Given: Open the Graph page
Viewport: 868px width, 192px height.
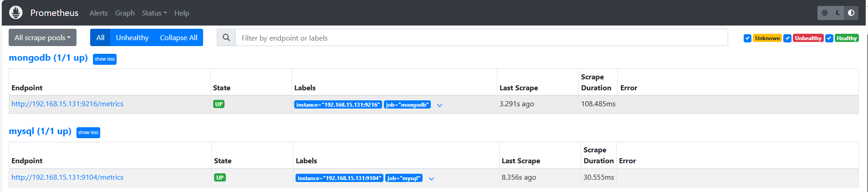Looking at the screenshot, I should point(125,13).
